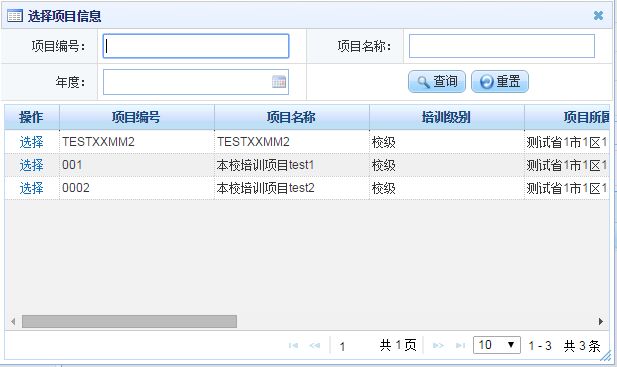
Task: Click the left arrow of horizontal scrollbar
Action: [x=13, y=321]
